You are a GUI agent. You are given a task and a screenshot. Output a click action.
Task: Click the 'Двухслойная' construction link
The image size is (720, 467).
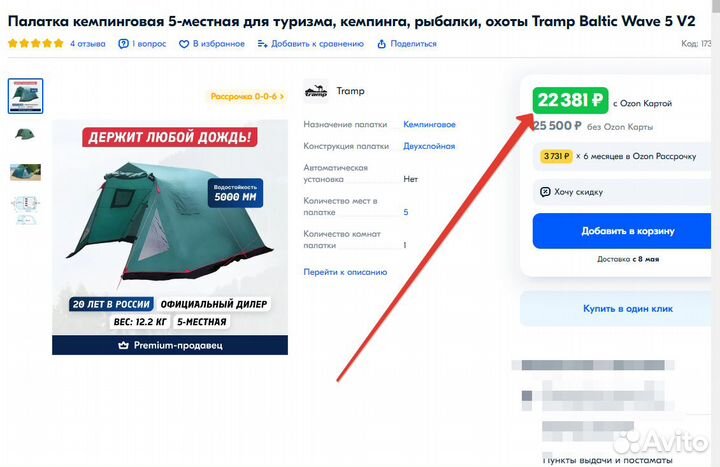(x=429, y=146)
